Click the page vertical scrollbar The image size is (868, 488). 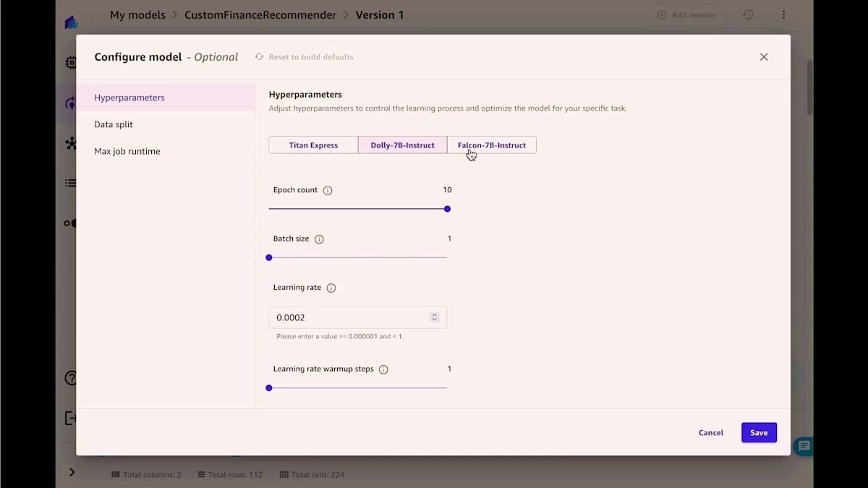click(x=809, y=87)
